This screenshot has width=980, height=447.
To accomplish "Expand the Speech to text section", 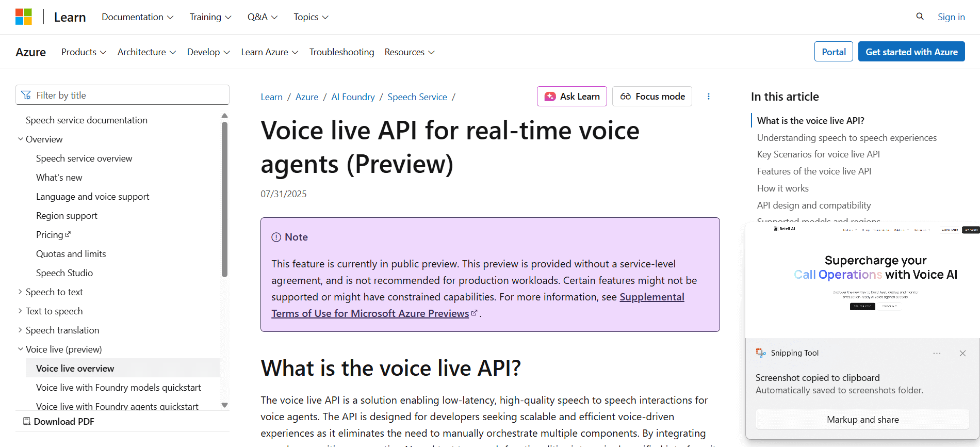I will tap(21, 292).
